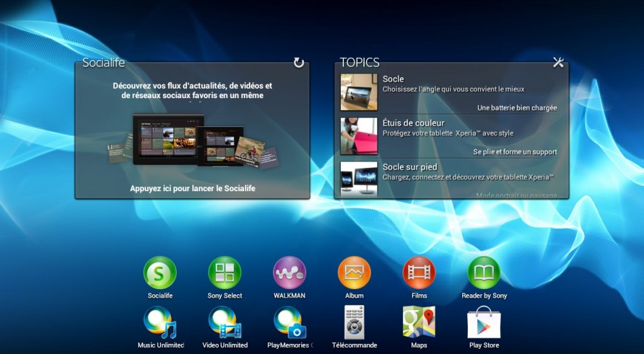
Task: Tap 'Appuyez ici pour lancer le Socialife'
Action: (x=192, y=189)
